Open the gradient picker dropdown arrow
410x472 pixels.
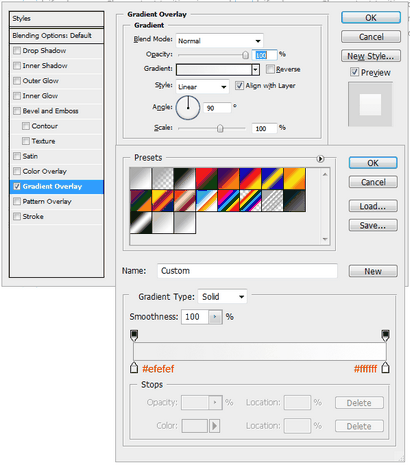click(256, 70)
